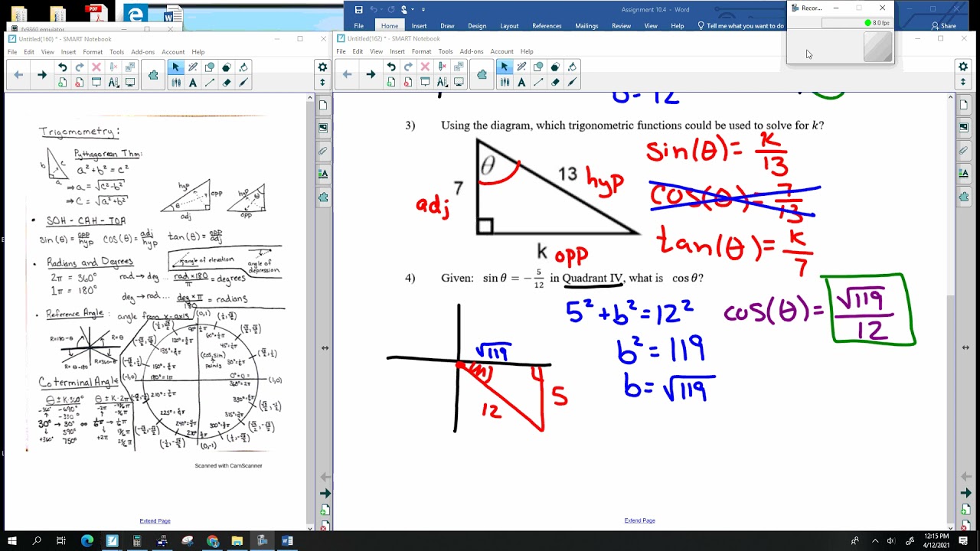Add a new page in left Notebook window
The height and width of the screenshot is (551, 980).
[62, 82]
